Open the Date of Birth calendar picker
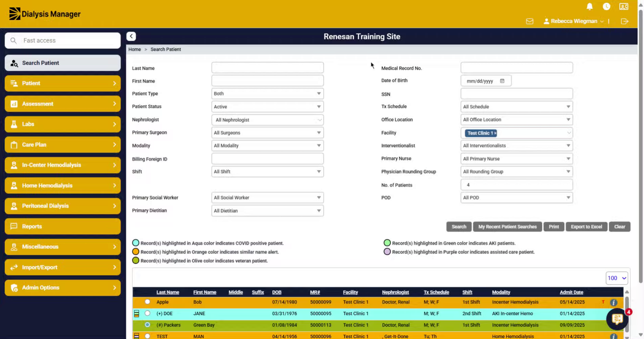 pyautogui.click(x=502, y=81)
